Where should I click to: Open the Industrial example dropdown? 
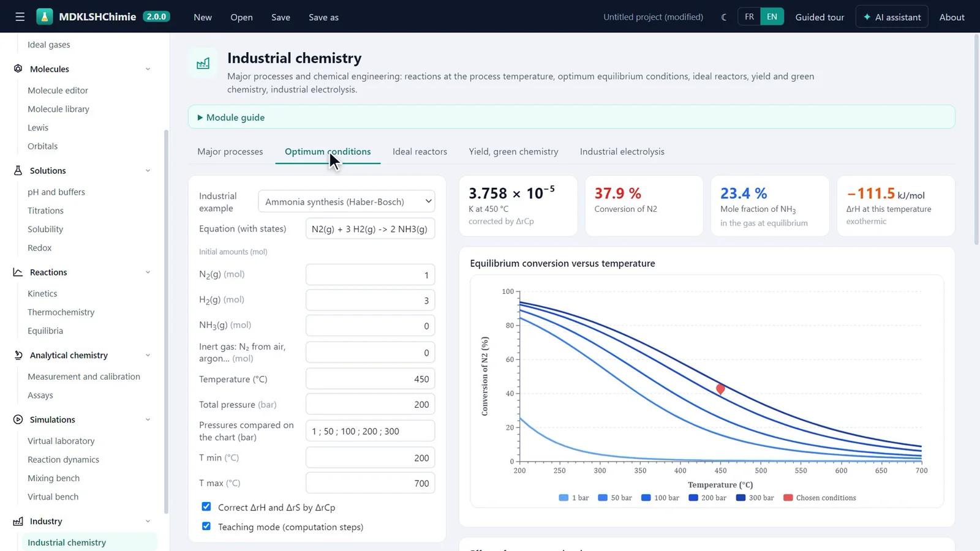click(x=347, y=201)
